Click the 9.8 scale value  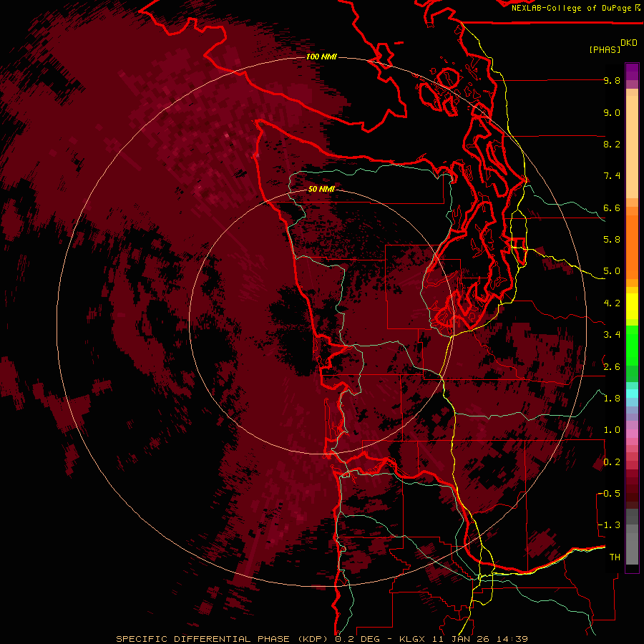coord(612,81)
